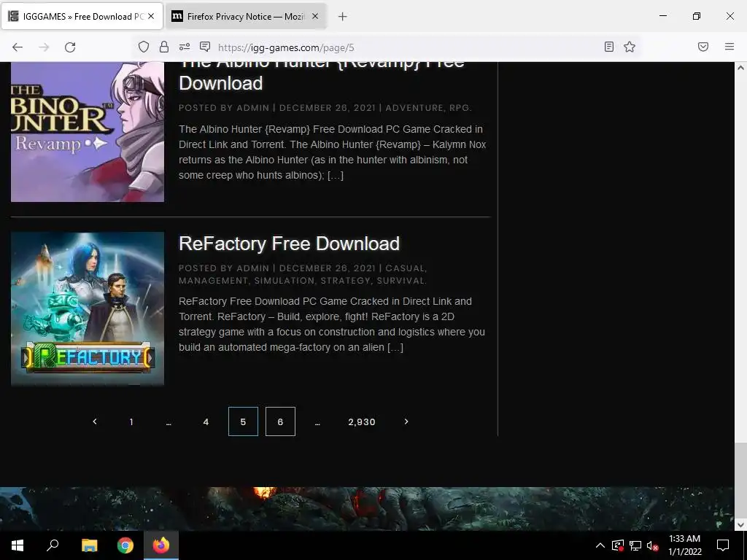Open the Firefox hamburger menu
The height and width of the screenshot is (560, 747).
click(729, 47)
